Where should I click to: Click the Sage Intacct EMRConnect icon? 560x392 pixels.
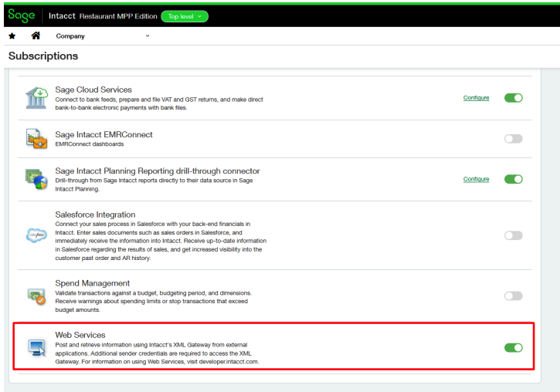(x=36, y=139)
